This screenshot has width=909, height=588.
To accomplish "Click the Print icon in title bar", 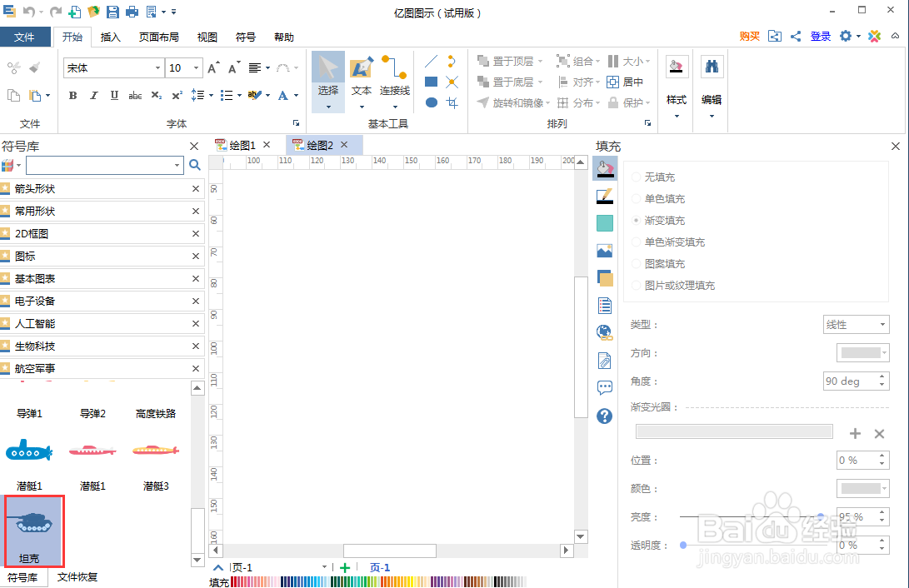I will click(x=132, y=12).
